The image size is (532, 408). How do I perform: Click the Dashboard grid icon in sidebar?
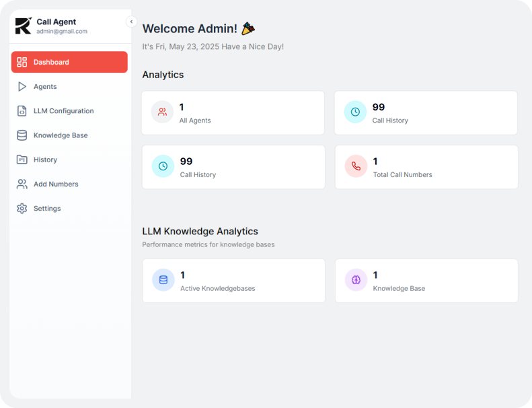pyautogui.click(x=22, y=62)
